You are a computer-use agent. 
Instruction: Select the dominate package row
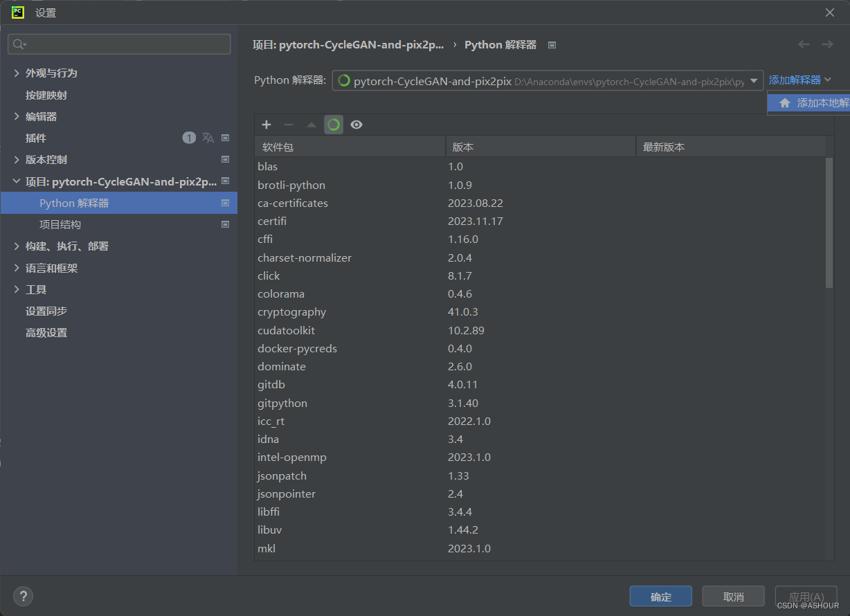pyautogui.click(x=540, y=367)
